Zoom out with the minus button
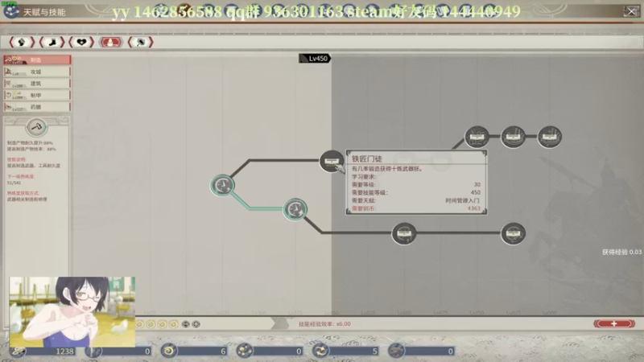 (186, 324)
